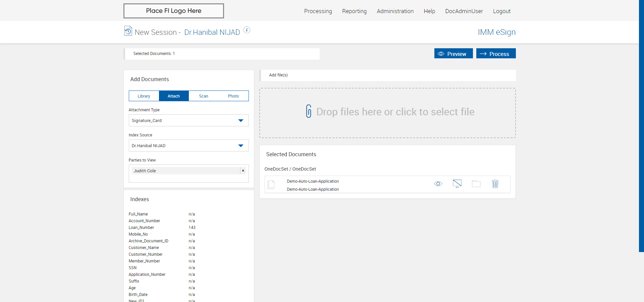Click the Preview button
The height and width of the screenshot is (302, 644).
point(453,54)
